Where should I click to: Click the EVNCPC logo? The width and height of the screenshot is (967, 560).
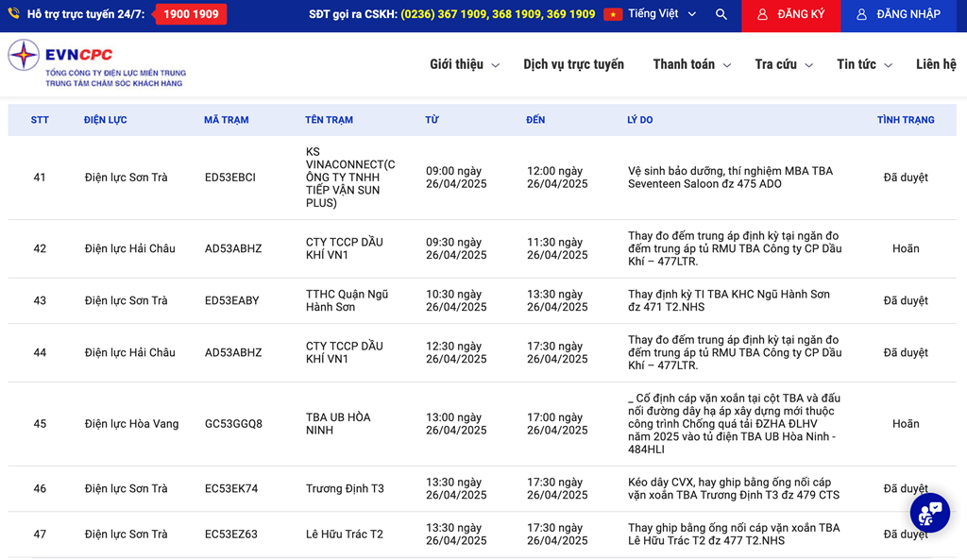tap(97, 64)
